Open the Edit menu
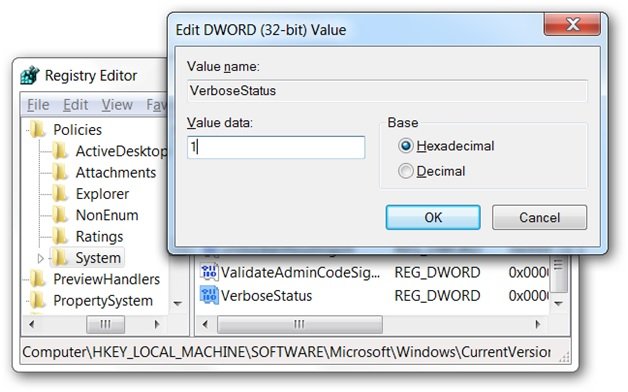 [x=75, y=105]
